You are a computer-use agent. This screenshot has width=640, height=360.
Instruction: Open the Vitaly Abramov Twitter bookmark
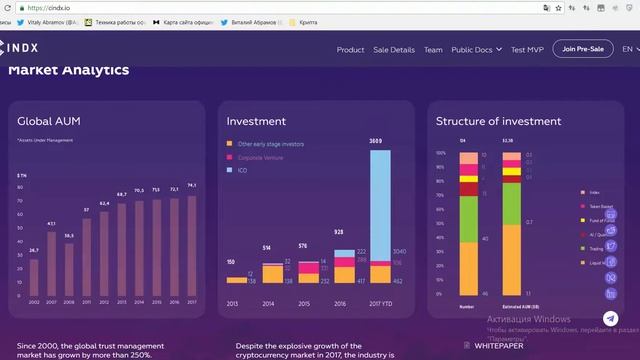point(47,22)
